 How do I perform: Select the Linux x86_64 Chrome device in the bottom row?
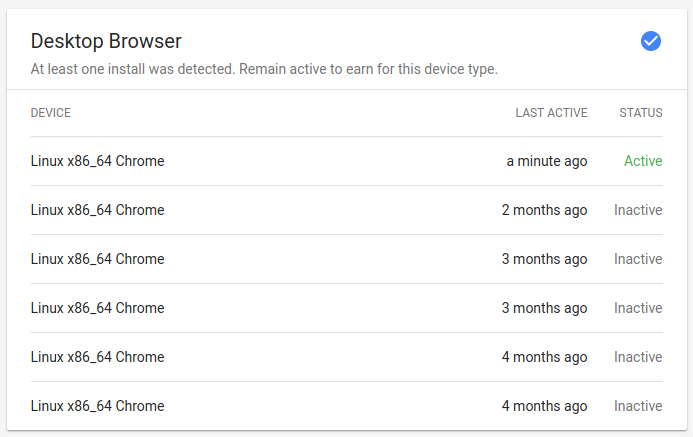tap(98, 406)
